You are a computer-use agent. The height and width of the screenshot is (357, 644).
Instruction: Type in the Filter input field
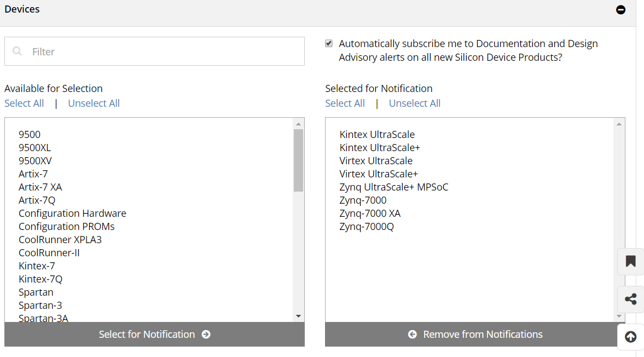pos(164,51)
